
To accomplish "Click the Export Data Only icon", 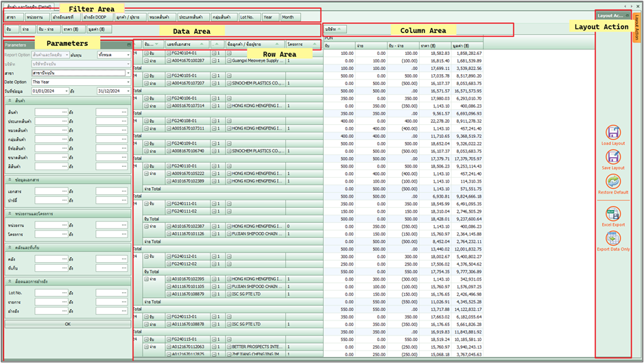I will click(612, 238).
